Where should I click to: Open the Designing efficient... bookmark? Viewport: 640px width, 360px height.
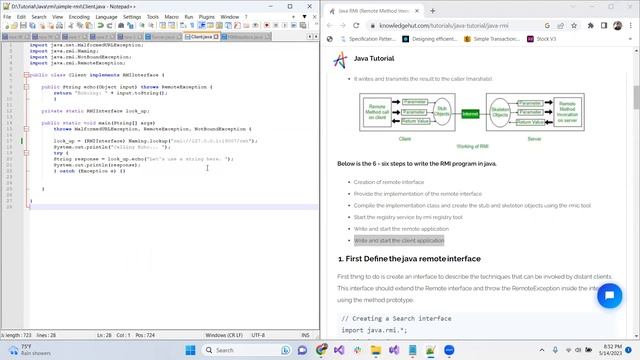tap(430, 39)
